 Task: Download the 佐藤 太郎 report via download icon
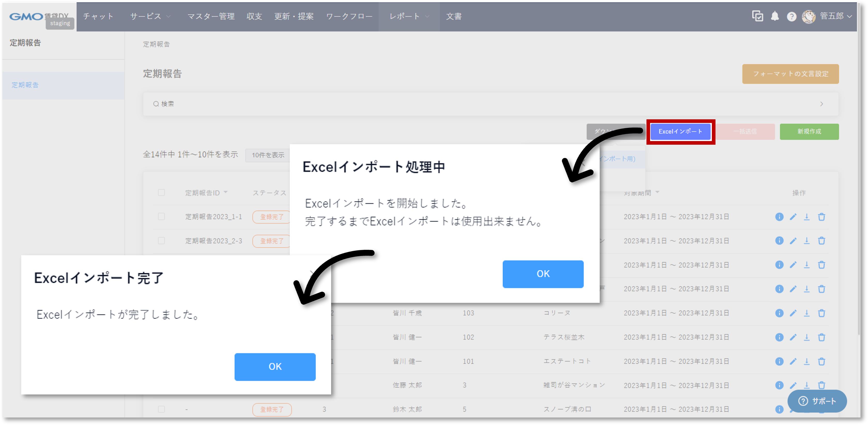pyautogui.click(x=807, y=385)
